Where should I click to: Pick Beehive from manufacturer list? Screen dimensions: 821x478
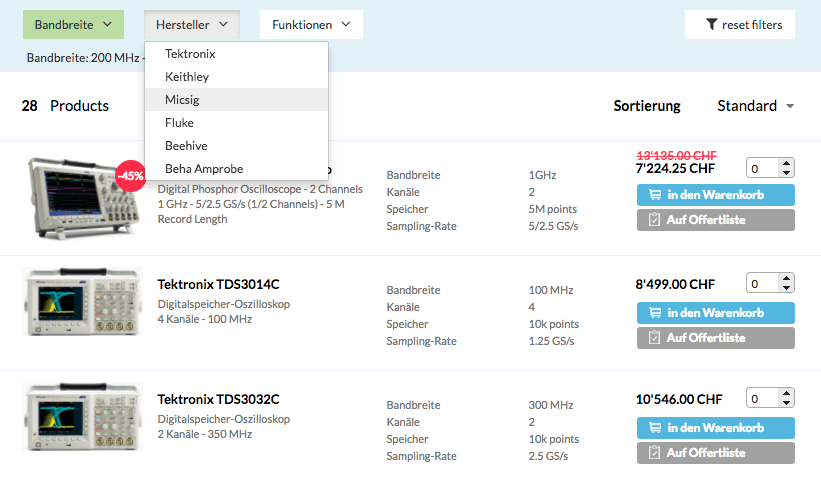click(237, 146)
